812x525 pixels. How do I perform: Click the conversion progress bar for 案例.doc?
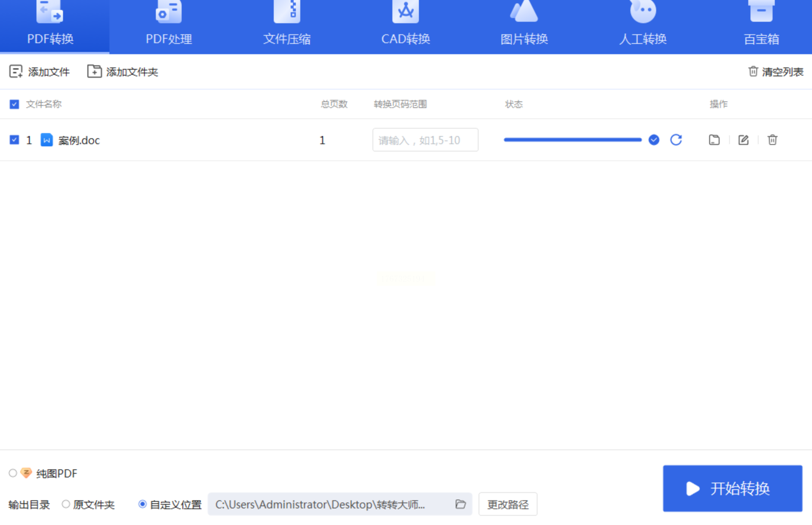click(572, 140)
